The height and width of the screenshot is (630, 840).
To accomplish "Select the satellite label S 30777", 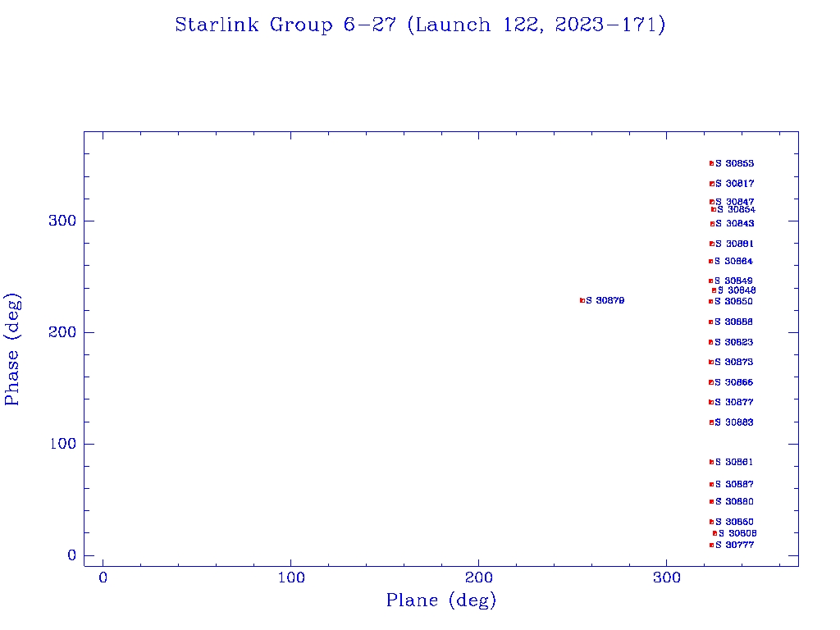I will coord(735,545).
